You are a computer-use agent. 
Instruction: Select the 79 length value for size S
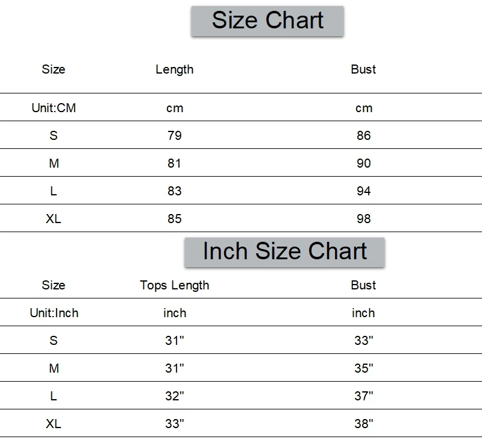coord(174,136)
